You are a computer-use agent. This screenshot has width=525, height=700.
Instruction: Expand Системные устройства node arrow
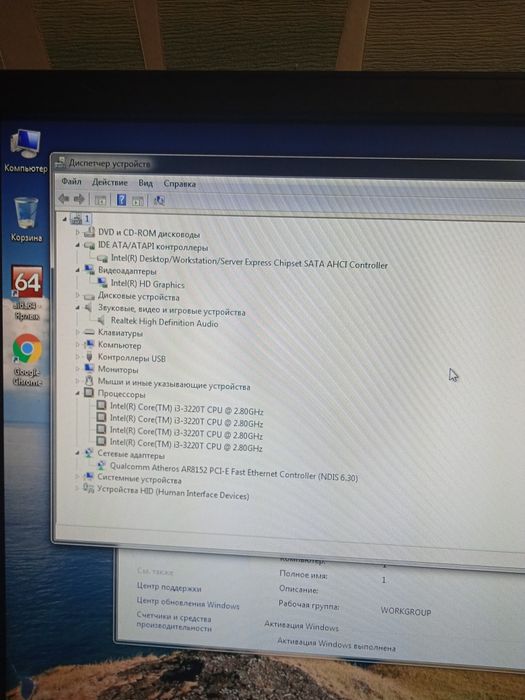[77, 476]
